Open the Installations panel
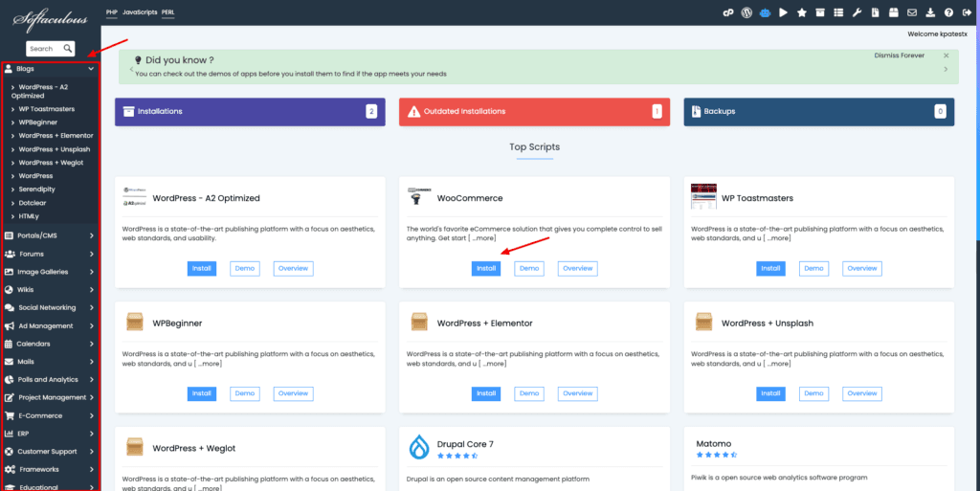The height and width of the screenshot is (491, 980). [250, 112]
